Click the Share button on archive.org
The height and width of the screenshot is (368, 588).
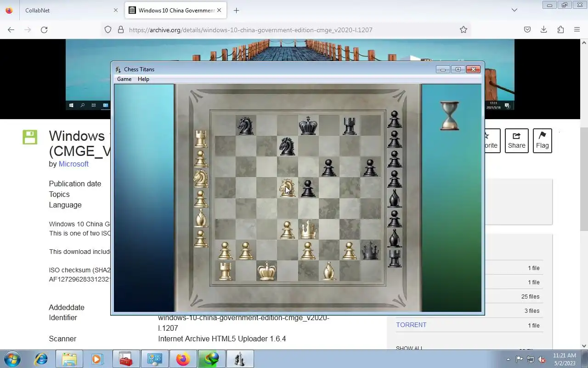pos(516,141)
